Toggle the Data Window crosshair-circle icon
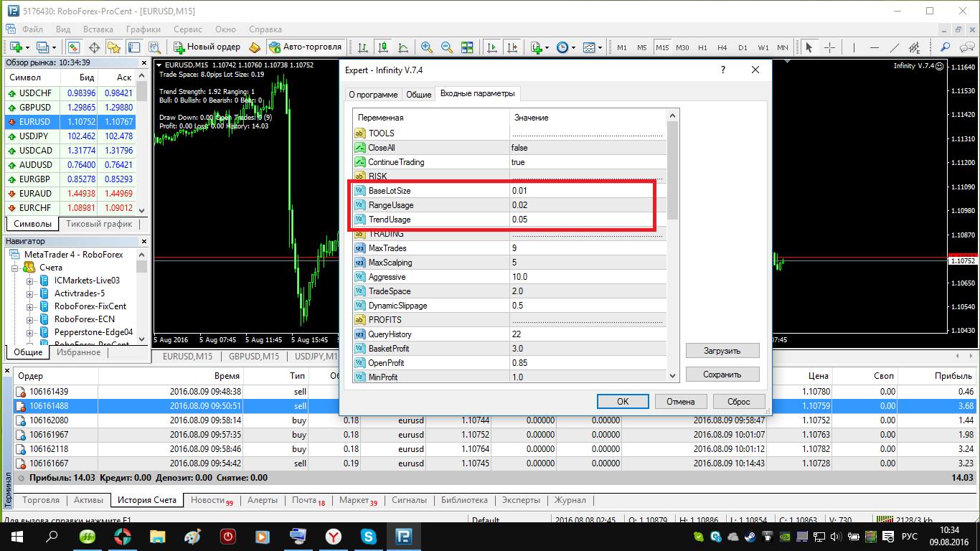 coord(93,47)
